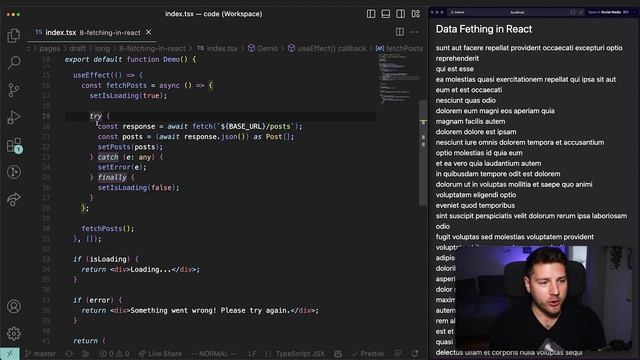Click the editor vertical scrollbar
Screen dimensions: 640x360
point(423,153)
